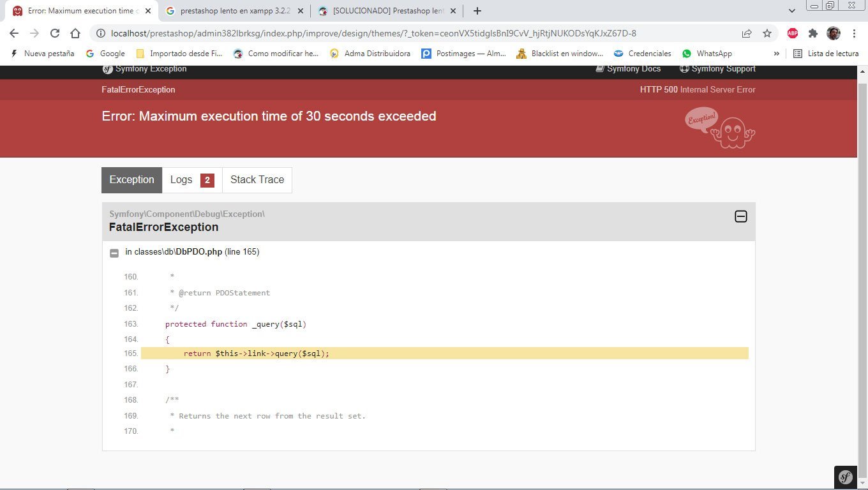
Task: Open the Blacklist en window... bookmark
Action: point(560,54)
